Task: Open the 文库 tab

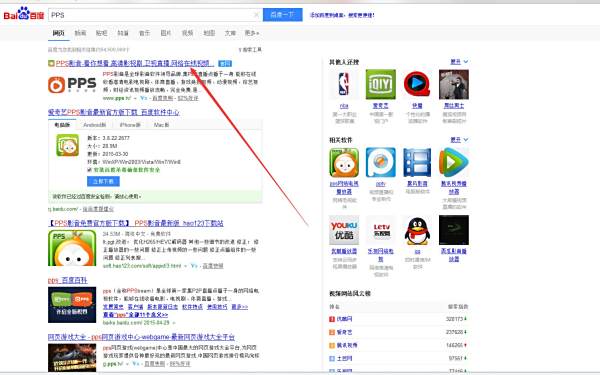Action: 230,33
